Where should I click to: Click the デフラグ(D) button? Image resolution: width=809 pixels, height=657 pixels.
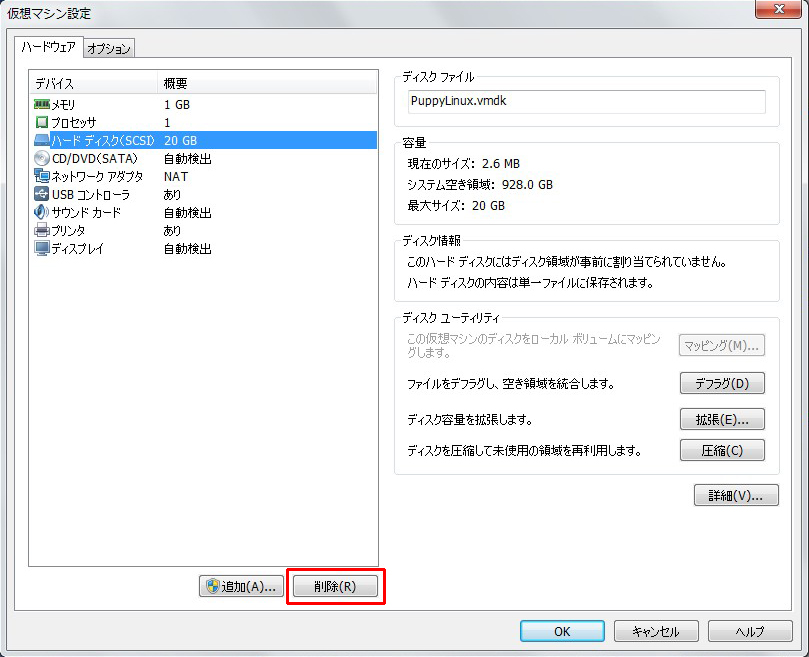pos(721,383)
